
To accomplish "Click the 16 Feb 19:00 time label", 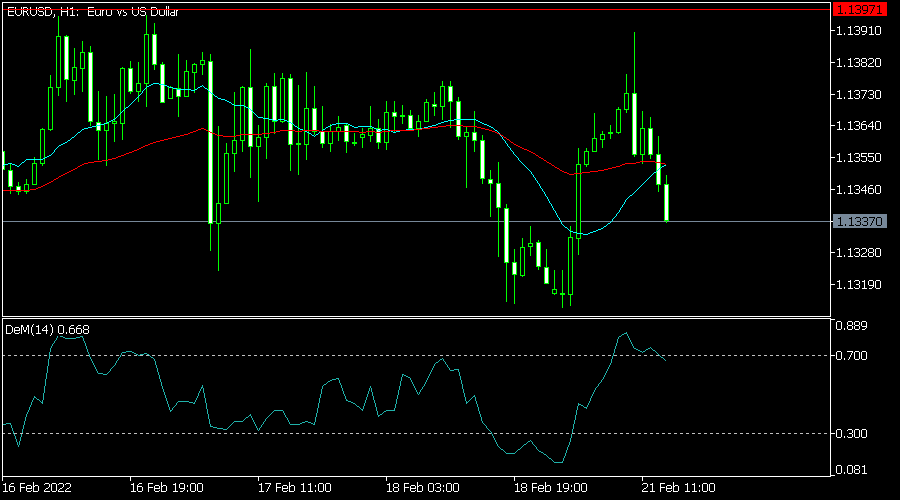I will pyautogui.click(x=166, y=488).
